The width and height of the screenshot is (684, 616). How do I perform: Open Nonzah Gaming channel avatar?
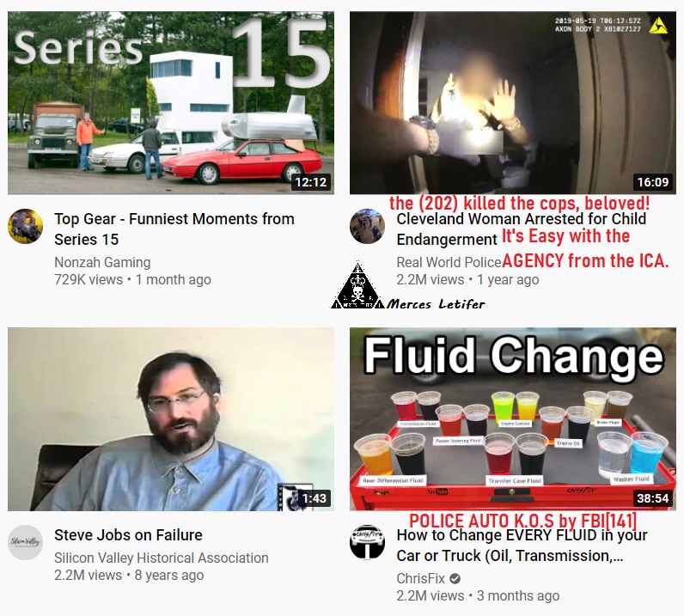tap(25, 226)
